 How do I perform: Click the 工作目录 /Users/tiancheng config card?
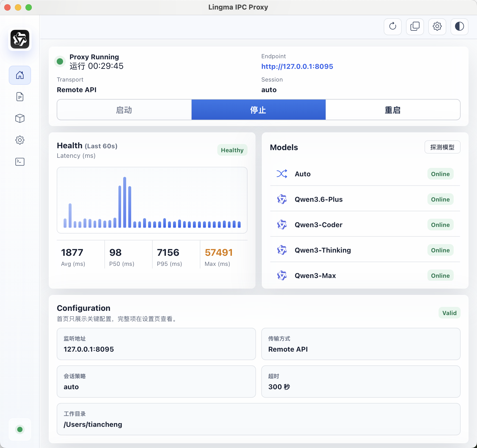[x=259, y=419]
